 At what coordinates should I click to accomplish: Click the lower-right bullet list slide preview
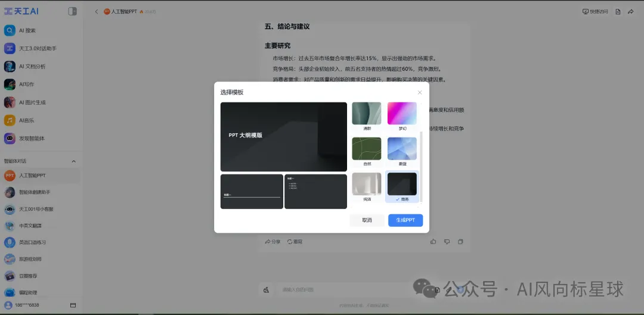316,192
